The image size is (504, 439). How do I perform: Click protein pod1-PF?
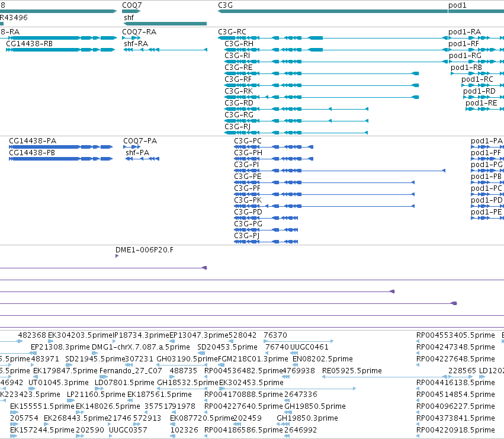[486, 153]
